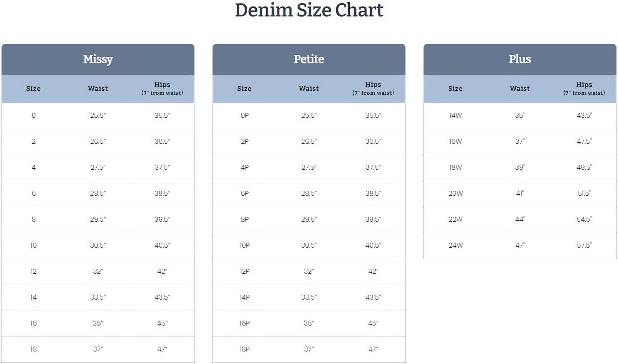Click size 0P in the Petite table
This screenshot has width=618, height=364.
(244, 116)
